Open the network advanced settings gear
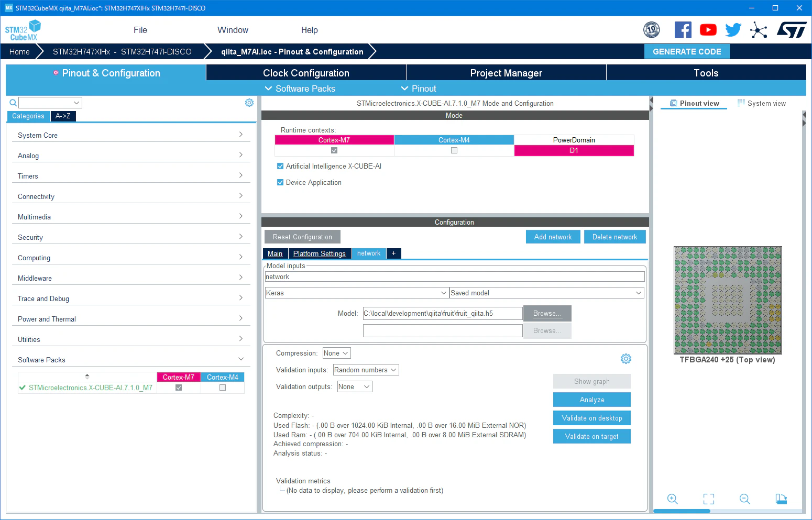812x520 pixels. click(626, 359)
